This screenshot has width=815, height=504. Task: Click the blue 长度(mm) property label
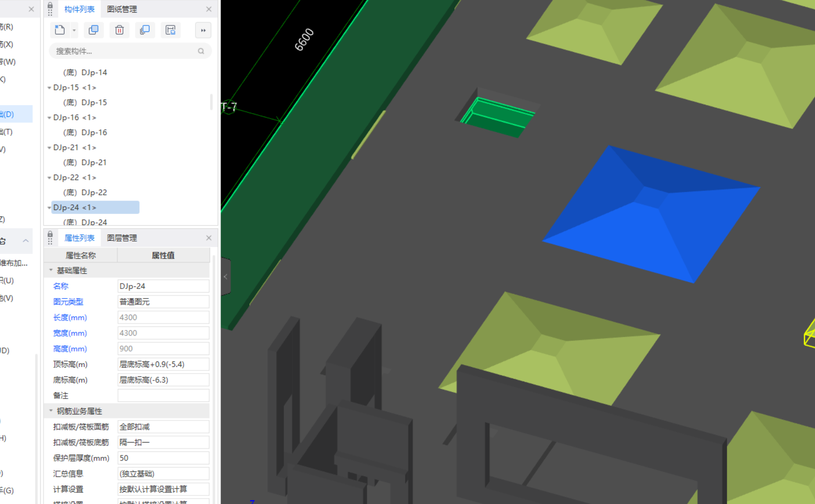coord(70,317)
